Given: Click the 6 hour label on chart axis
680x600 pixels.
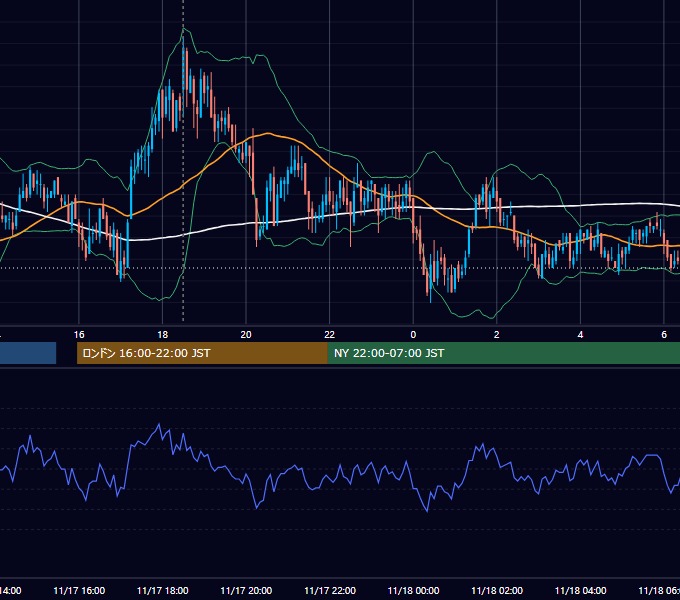Looking at the screenshot, I should 664,334.
